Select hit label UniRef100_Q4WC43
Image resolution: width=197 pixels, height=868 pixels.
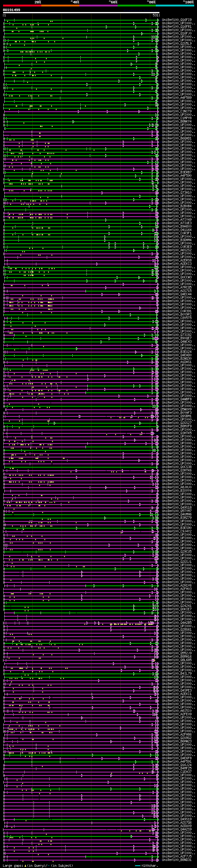point(177,342)
